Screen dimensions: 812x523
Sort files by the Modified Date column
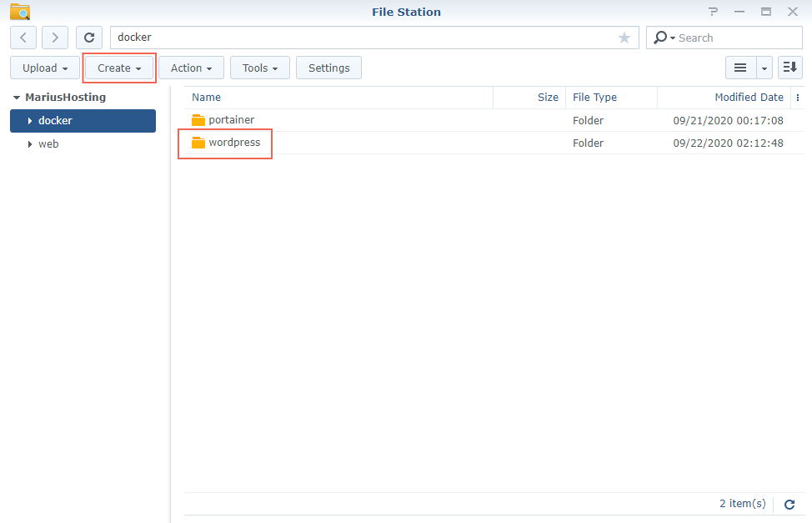click(749, 97)
